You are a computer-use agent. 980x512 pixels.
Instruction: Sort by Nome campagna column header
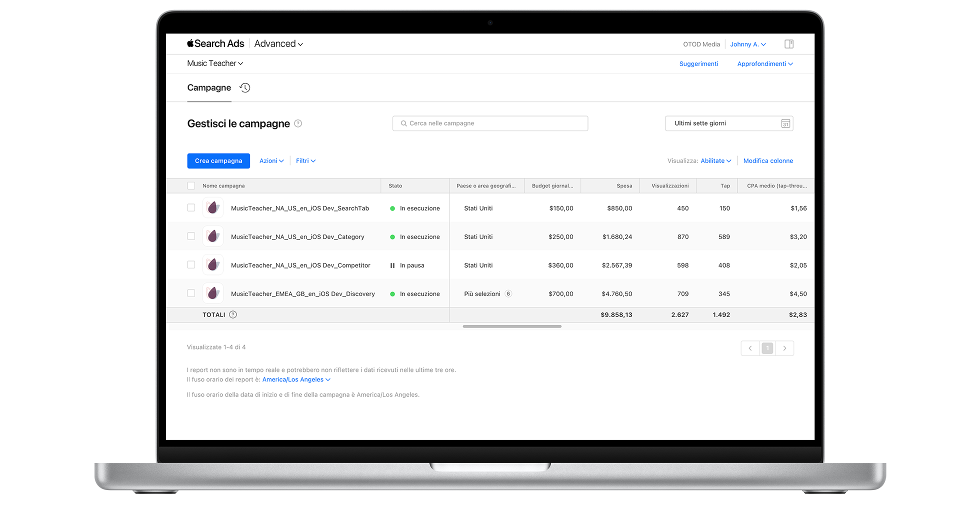223,185
